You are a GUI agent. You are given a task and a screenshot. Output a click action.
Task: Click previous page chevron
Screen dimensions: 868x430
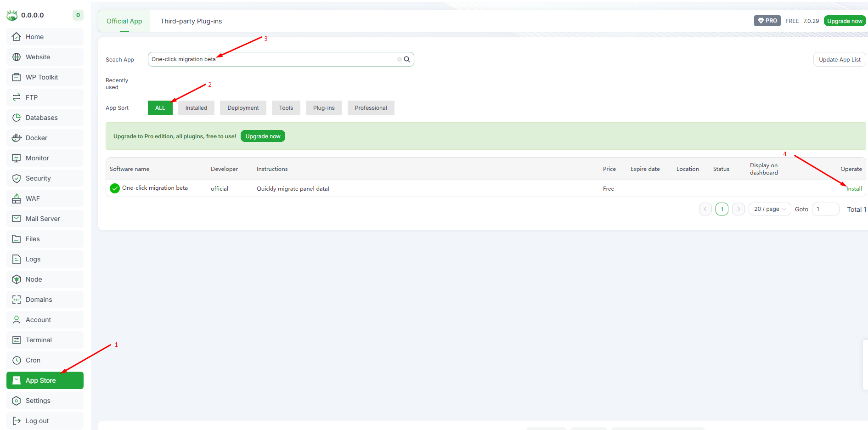[705, 209]
